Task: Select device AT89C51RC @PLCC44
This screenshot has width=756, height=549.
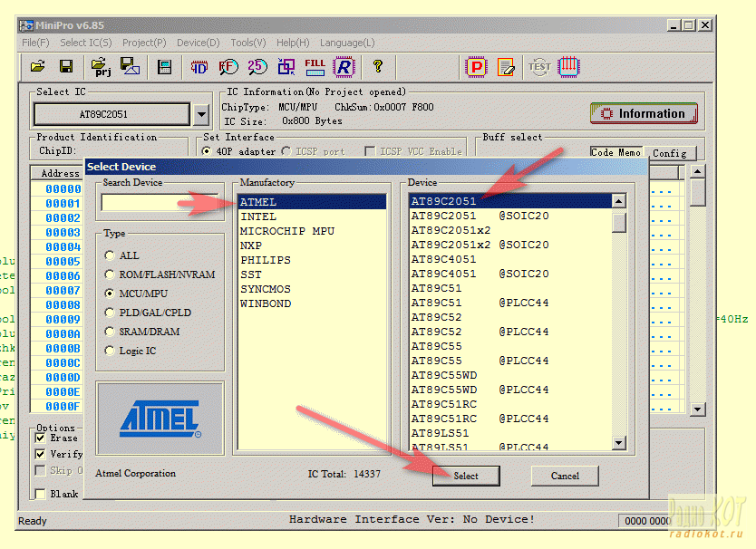Action: 510,419
